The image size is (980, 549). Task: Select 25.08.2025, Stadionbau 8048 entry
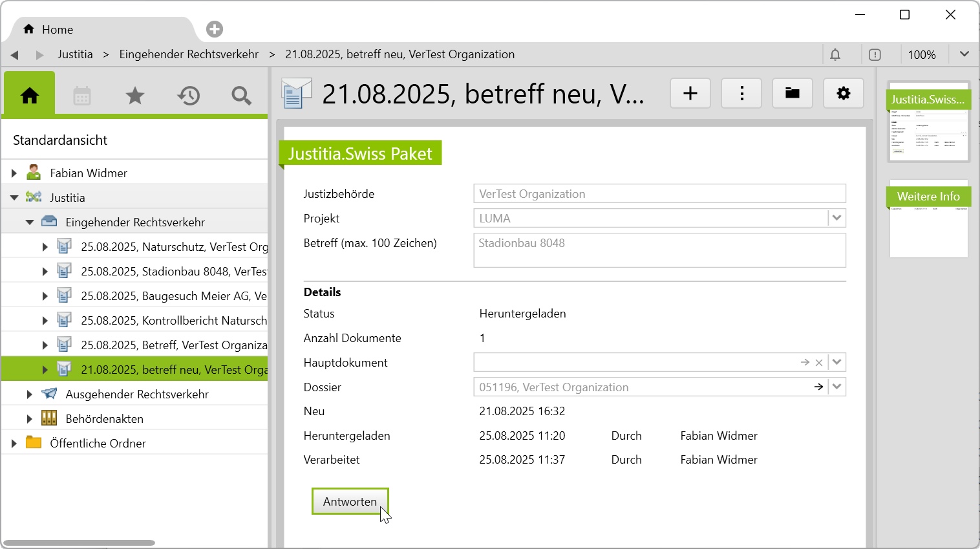click(134, 272)
